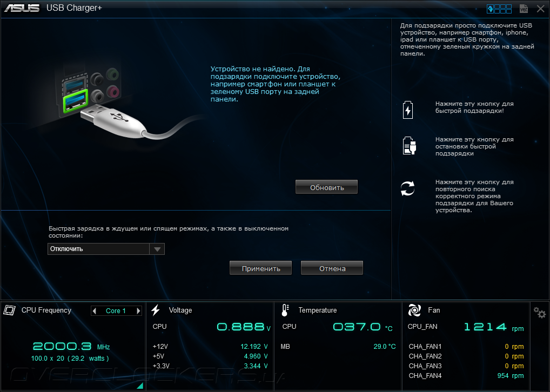This screenshot has height=392, width=550.
Task: Click the fast charge battery icon
Action: click(407, 110)
